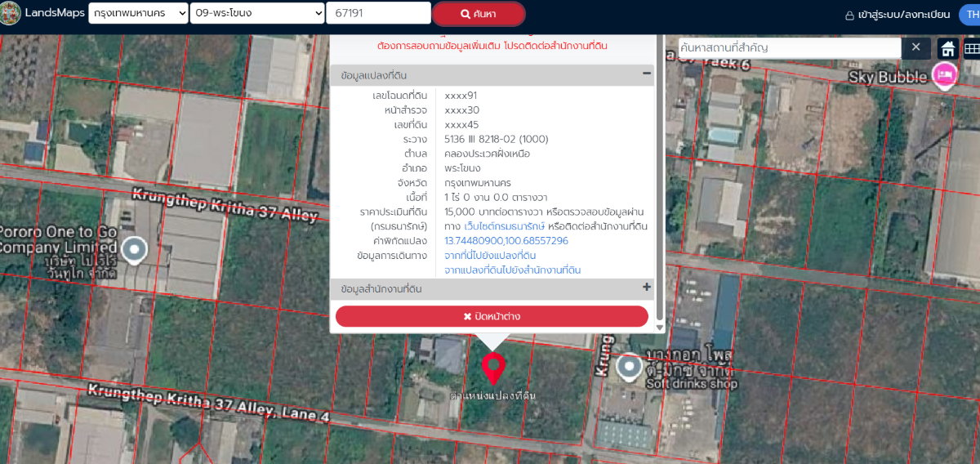Click the popup panel vertical scrollbar

(660, 180)
